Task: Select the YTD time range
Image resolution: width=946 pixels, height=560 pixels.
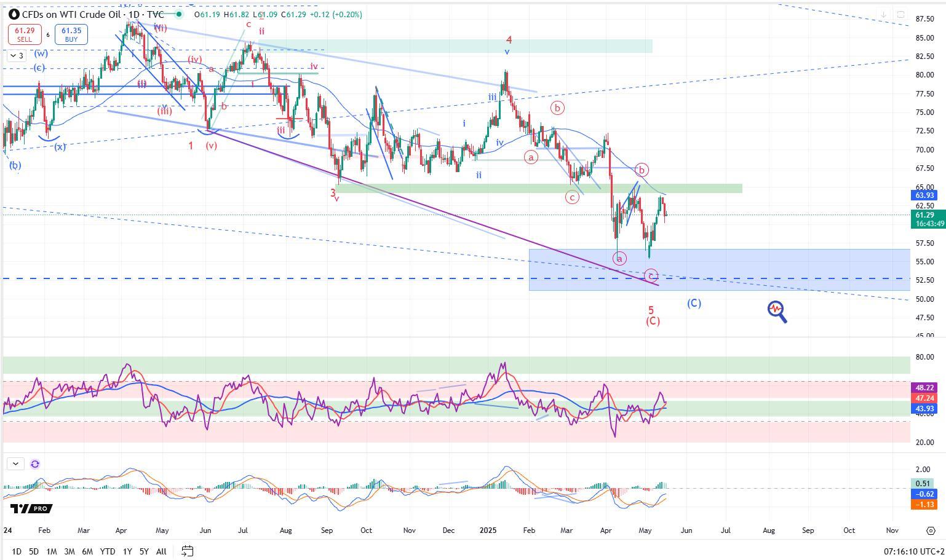Action: (x=108, y=551)
